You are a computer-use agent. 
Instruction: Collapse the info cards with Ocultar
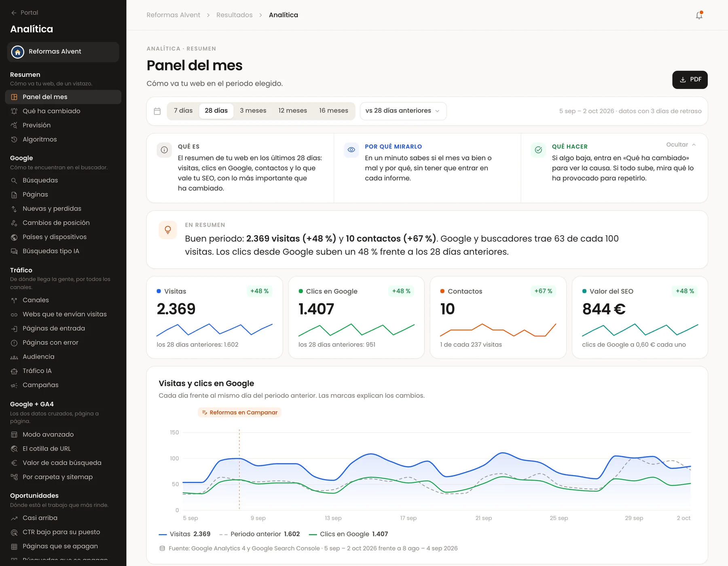[681, 145]
